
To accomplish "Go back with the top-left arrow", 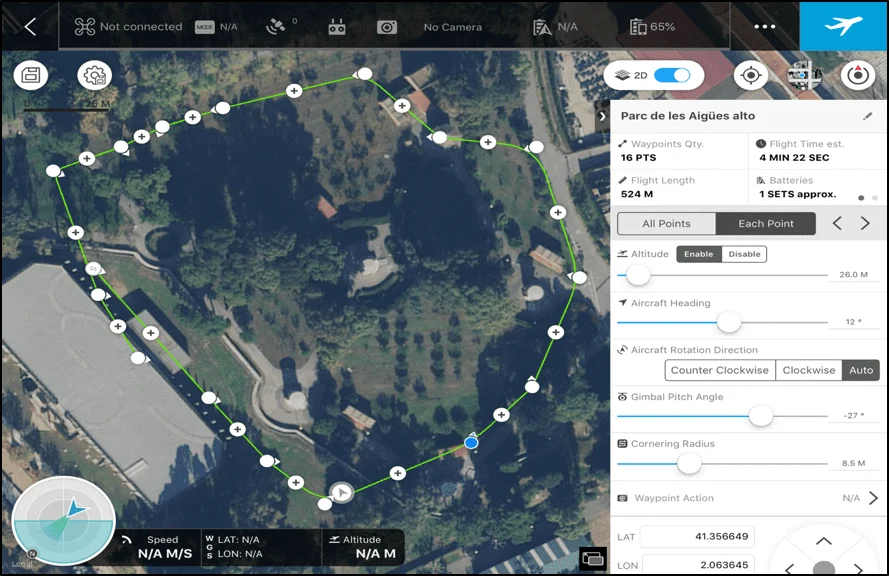I will pos(30,26).
